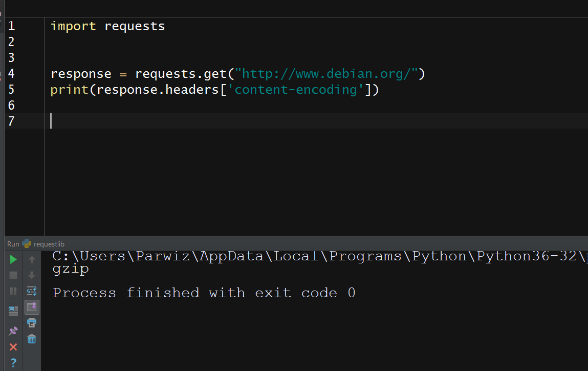588x371 pixels.
Task: Rerun the requestlib script
Action: click(x=13, y=259)
